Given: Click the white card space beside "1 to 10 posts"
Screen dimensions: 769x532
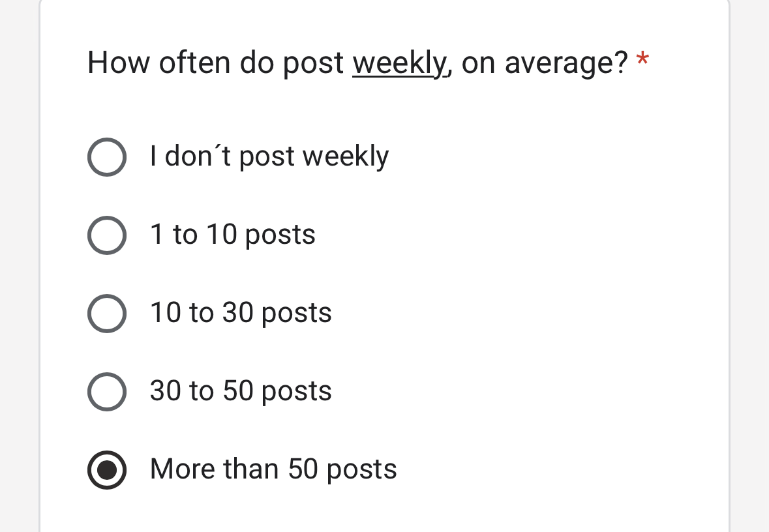Looking at the screenshot, I should [x=522, y=235].
